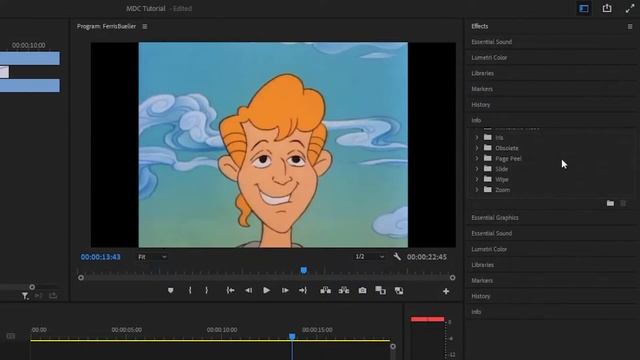The width and height of the screenshot is (640, 360).
Task: Open the Effects panel tab
Action: 480,26
